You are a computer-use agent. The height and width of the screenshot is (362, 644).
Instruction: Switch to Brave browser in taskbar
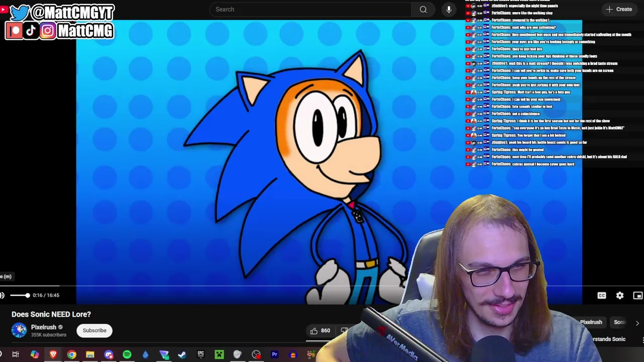coord(53,355)
